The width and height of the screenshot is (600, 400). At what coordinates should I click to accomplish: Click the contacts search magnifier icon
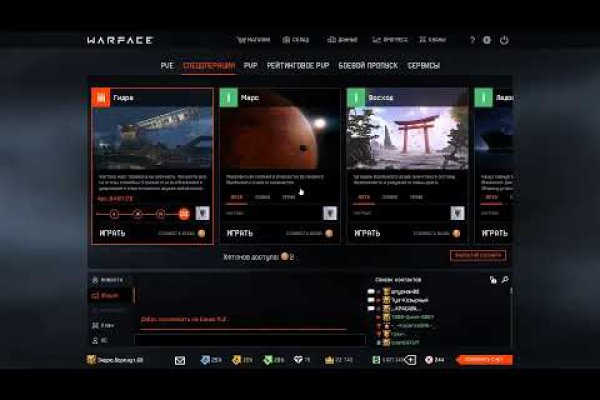click(506, 280)
